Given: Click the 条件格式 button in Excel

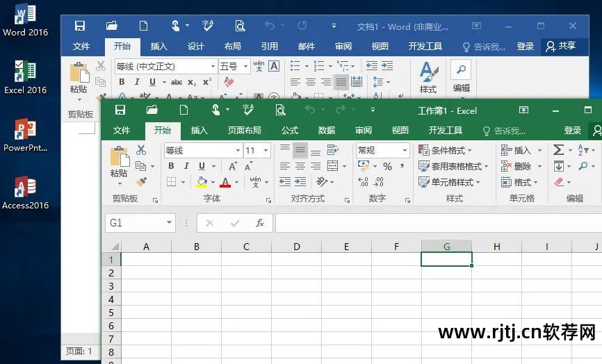Looking at the screenshot, I should 446,150.
